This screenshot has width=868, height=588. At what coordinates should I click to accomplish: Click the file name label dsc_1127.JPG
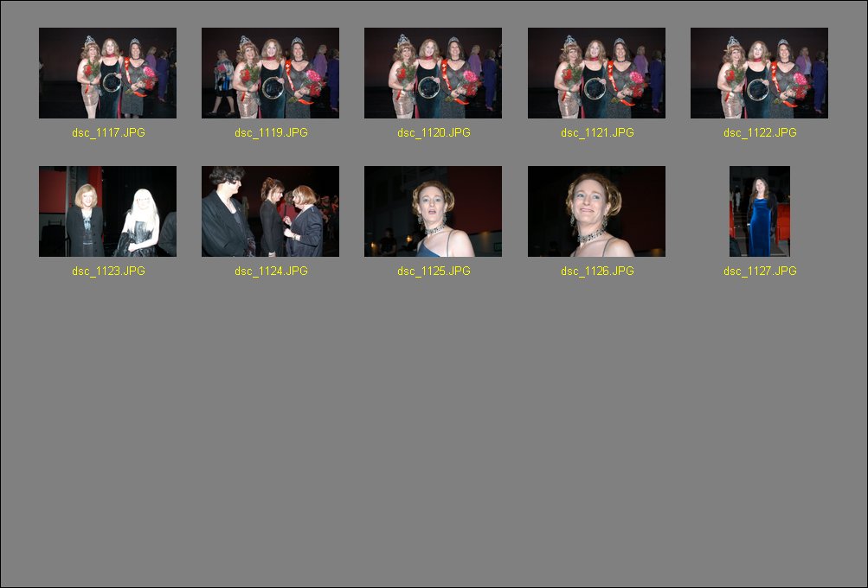pyautogui.click(x=760, y=271)
